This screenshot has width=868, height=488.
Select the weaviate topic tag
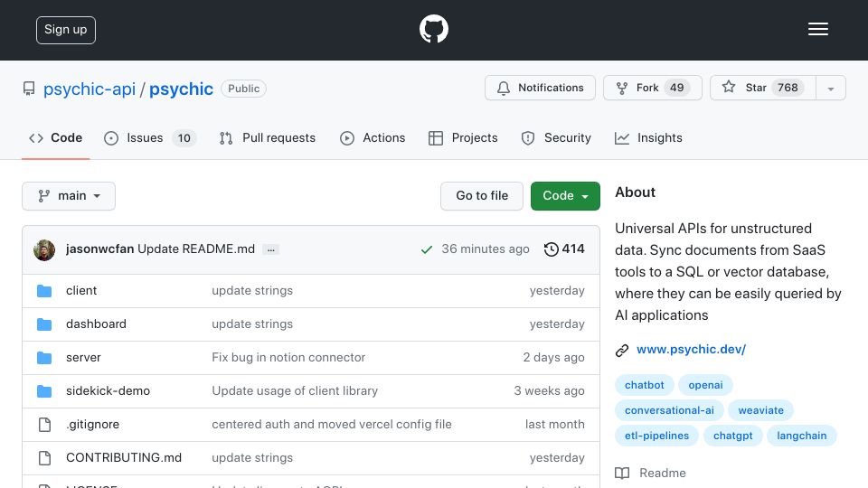[760, 410]
